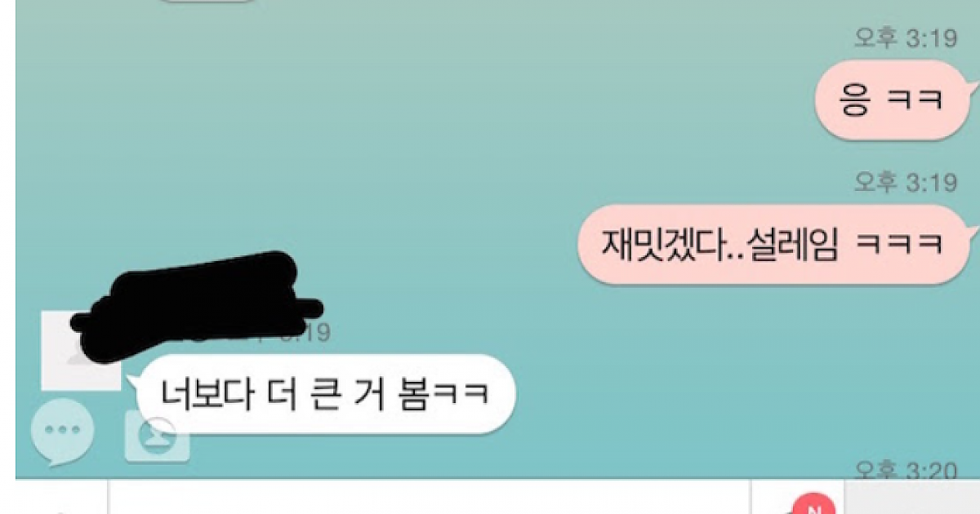
Task: Select the blacked-out sender name
Action: (x=196, y=306)
